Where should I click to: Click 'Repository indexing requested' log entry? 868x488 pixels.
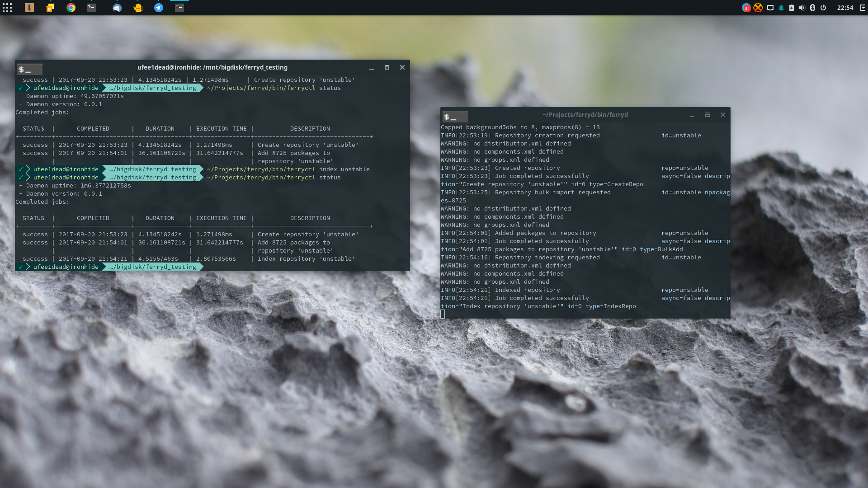point(547,258)
